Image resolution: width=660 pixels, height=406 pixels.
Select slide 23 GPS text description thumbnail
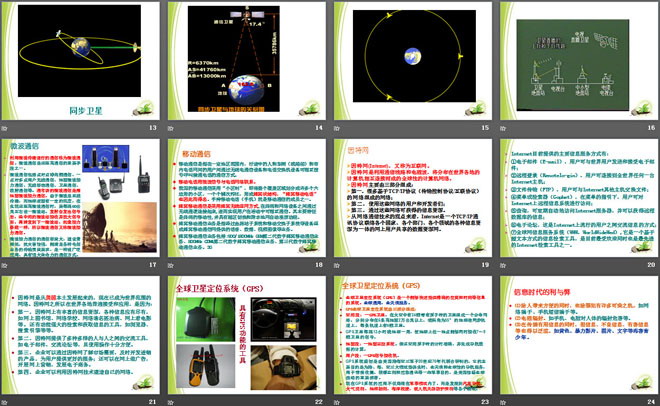point(412,335)
